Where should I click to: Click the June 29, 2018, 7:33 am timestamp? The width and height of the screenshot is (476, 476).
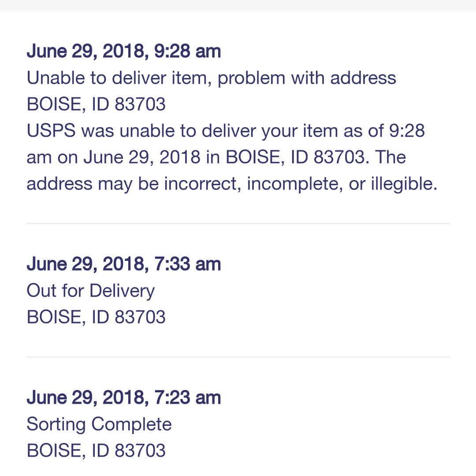(x=123, y=264)
